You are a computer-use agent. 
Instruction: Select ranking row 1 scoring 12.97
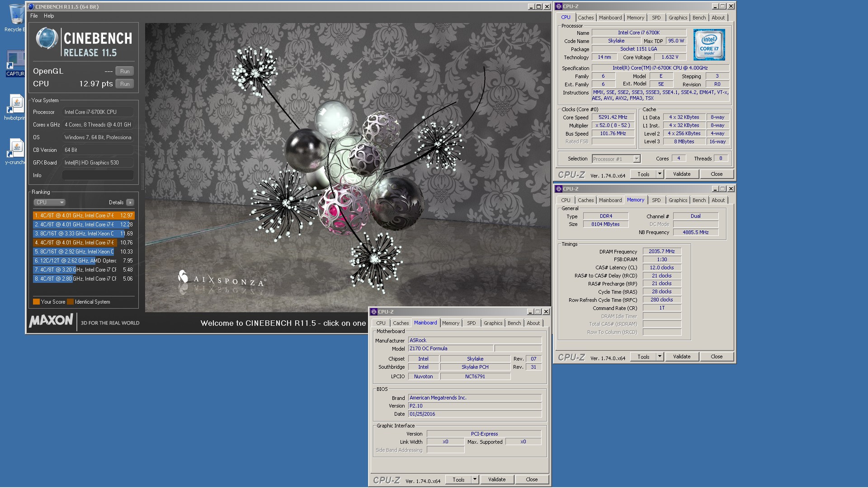pos(84,216)
